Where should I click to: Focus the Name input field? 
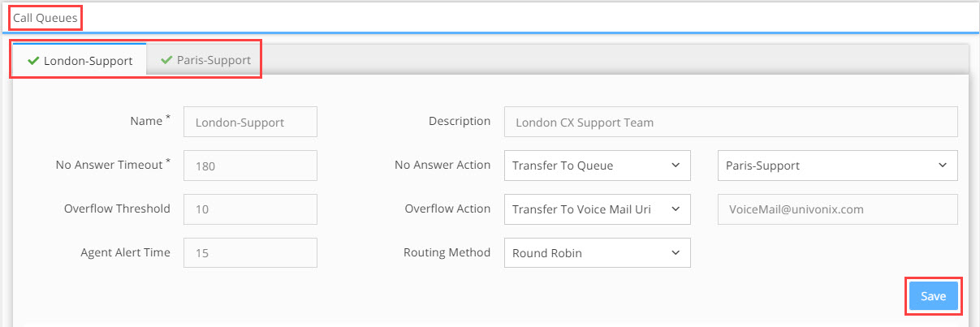[250, 122]
